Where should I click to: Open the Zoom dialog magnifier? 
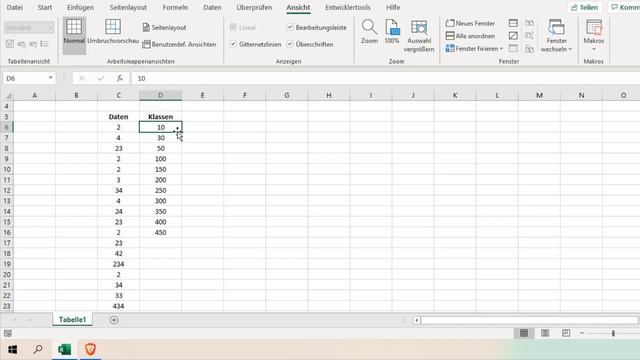click(x=369, y=32)
